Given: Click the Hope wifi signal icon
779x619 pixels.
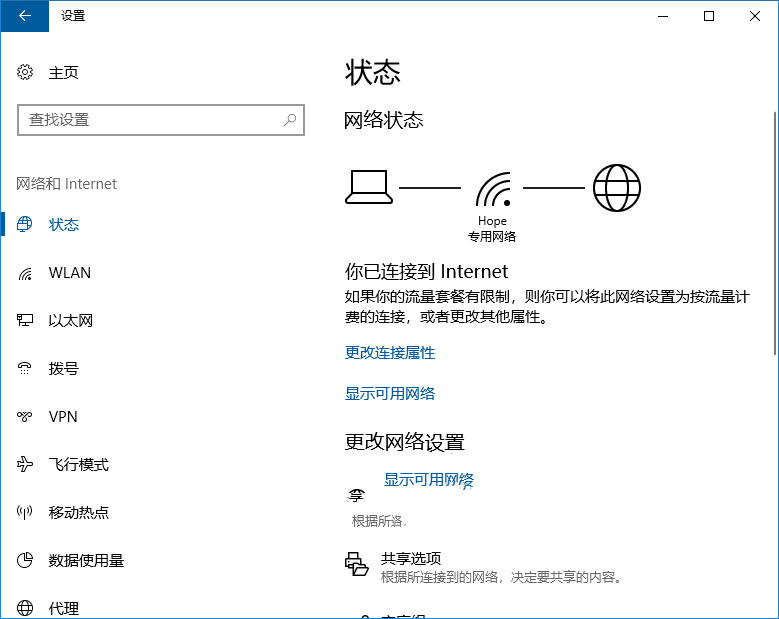Looking at the screenshot, I should (493, 189).
